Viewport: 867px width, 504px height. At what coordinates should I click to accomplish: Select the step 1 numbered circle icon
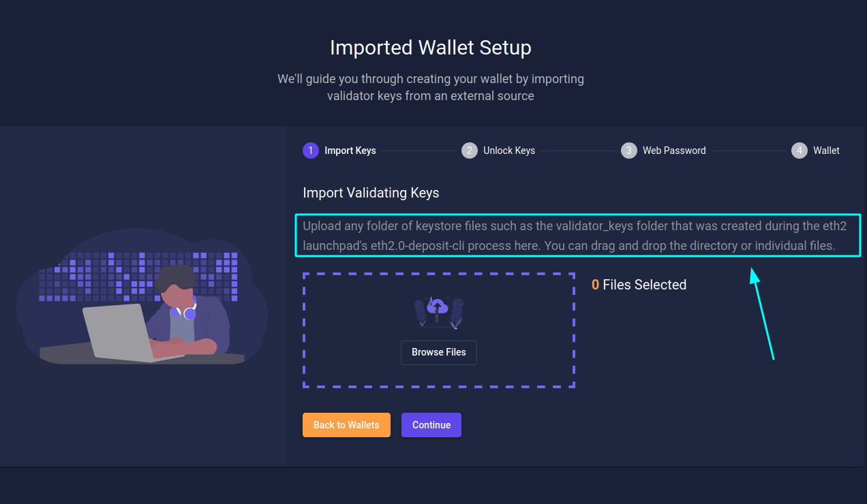(310, 151)
